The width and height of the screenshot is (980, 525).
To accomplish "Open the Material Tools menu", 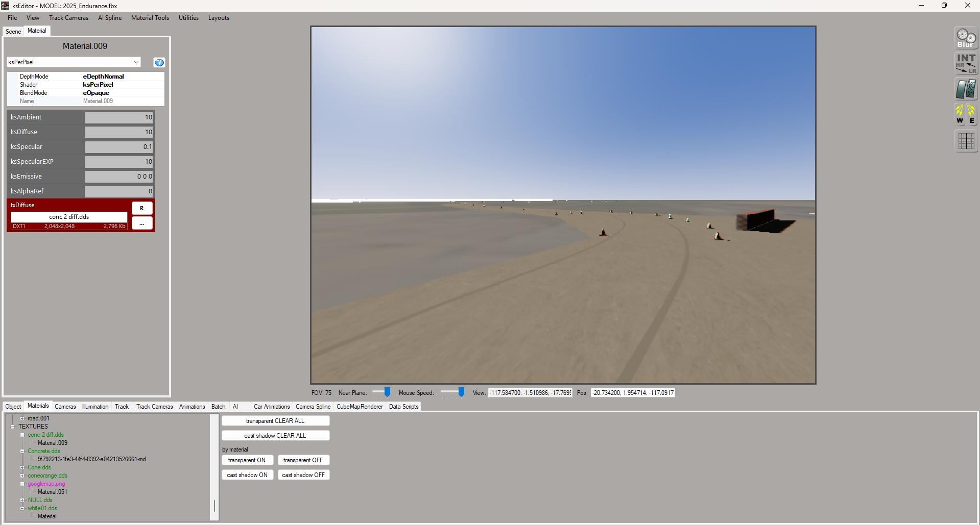I will pyautogui.click(x=150, y=18).
